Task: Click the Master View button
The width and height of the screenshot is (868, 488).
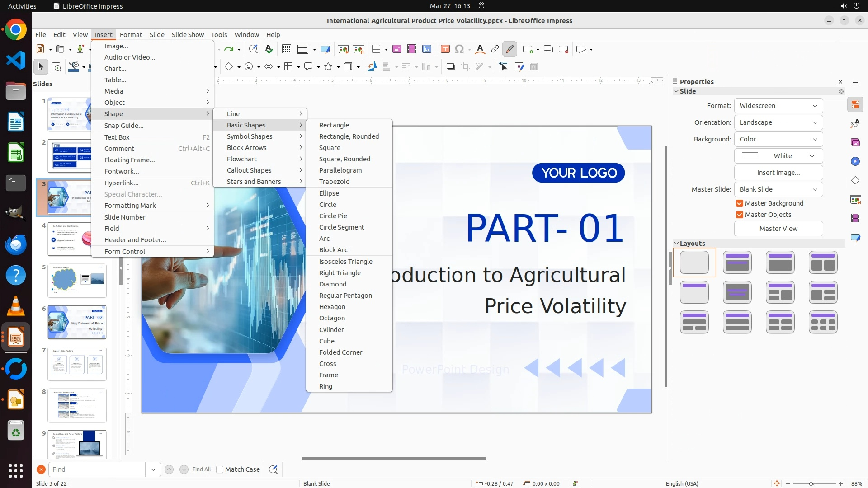Action: [x=778, y=229]
